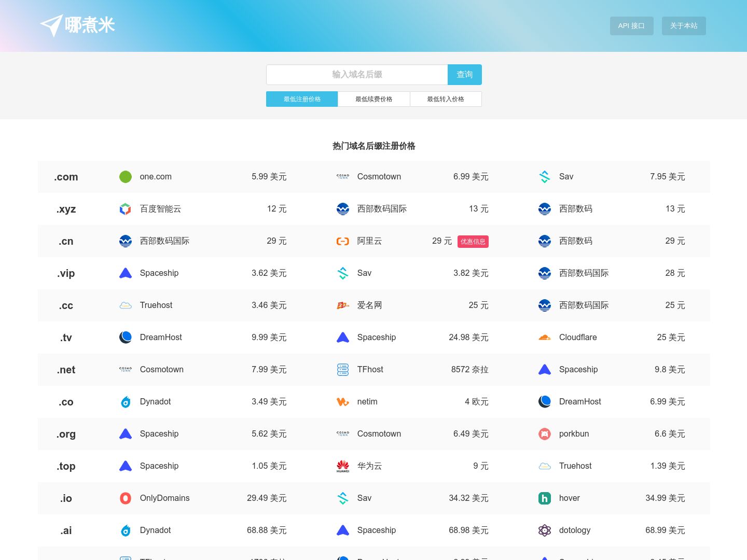Screen dimensions: 747x560
Task: Open the .tv suffix link
Action: [x=66, y=338]
